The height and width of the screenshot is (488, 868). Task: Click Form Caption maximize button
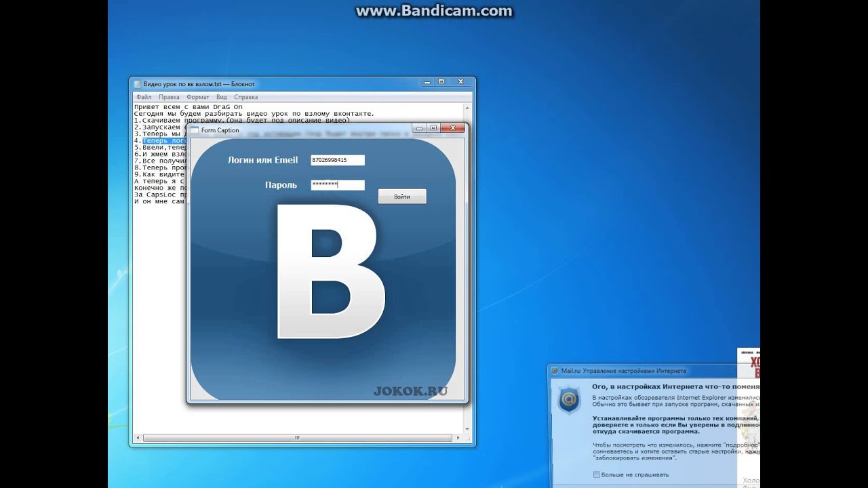(x=433, y=127)
